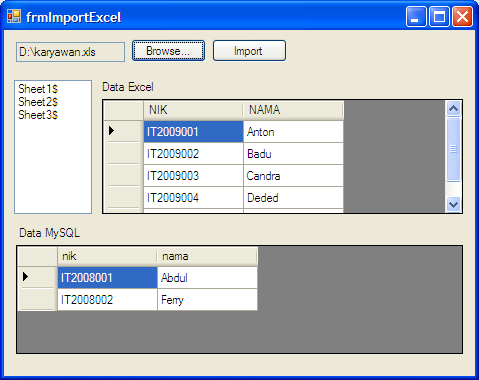
Task: Select cell Ferry in Data MySQL
Action: [x=207, y=300]
